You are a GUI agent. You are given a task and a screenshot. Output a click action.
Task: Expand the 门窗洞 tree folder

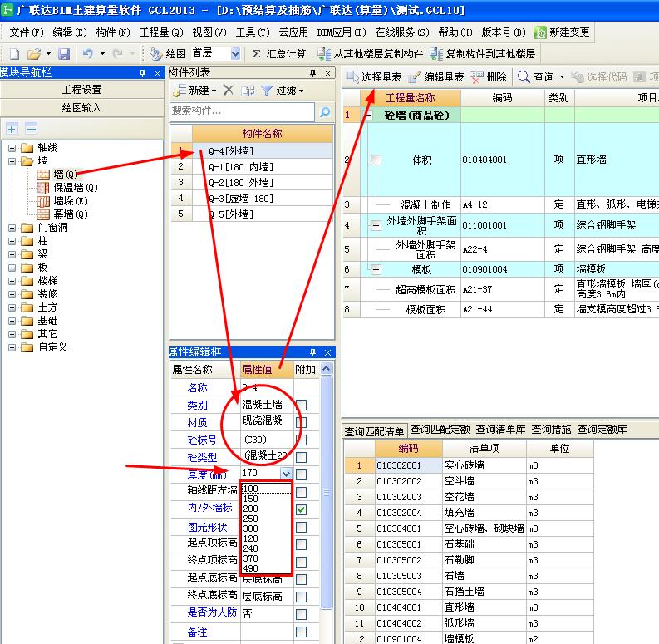click(x=12, y=228)
